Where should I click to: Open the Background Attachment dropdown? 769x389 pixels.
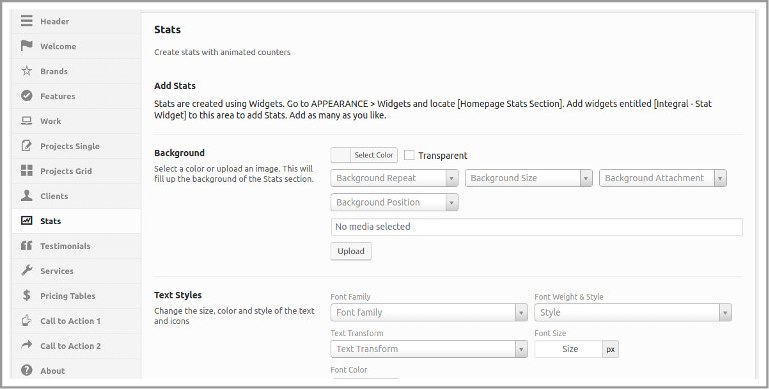point(663,178)
